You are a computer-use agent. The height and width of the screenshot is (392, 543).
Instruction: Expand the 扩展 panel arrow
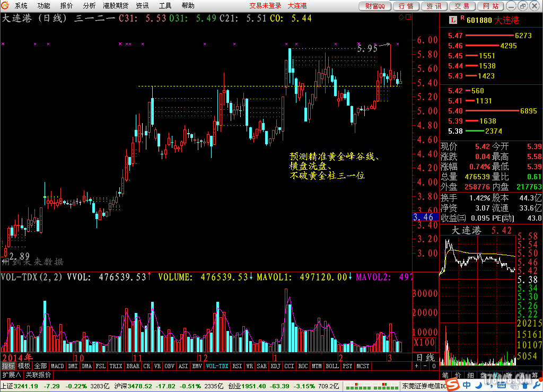(12, 374)
